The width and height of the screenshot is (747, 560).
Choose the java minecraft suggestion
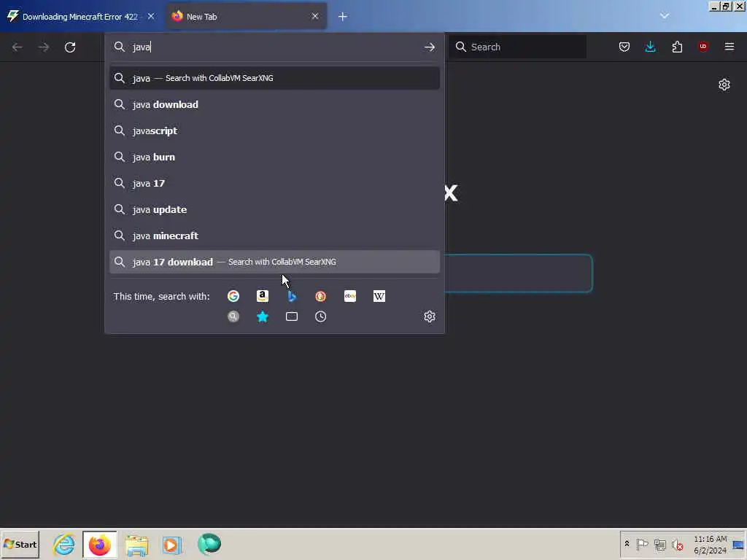click(274, 236)
